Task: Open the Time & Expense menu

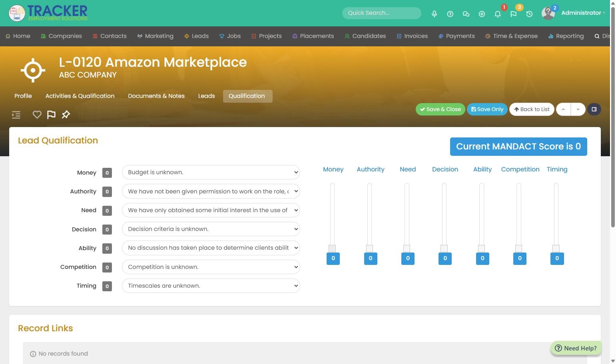Action: [511, 36]
